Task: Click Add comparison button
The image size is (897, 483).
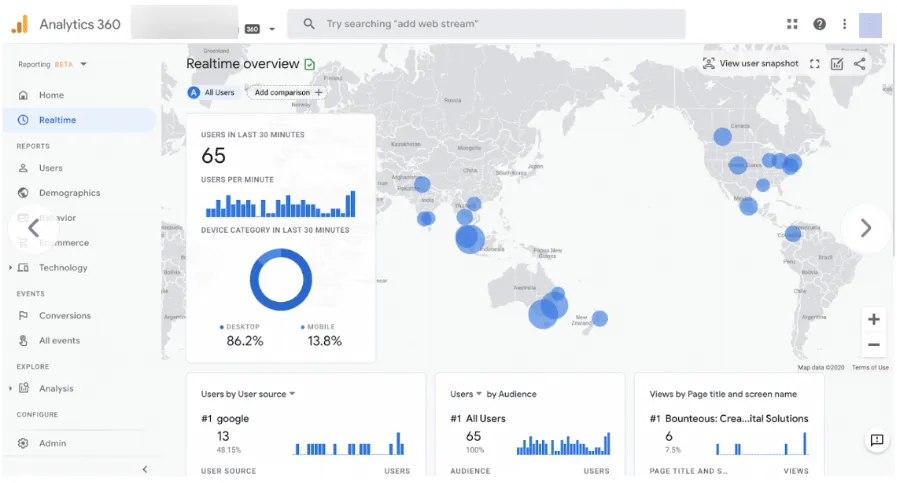Action: pyautogui.click(x=288, y=93)
